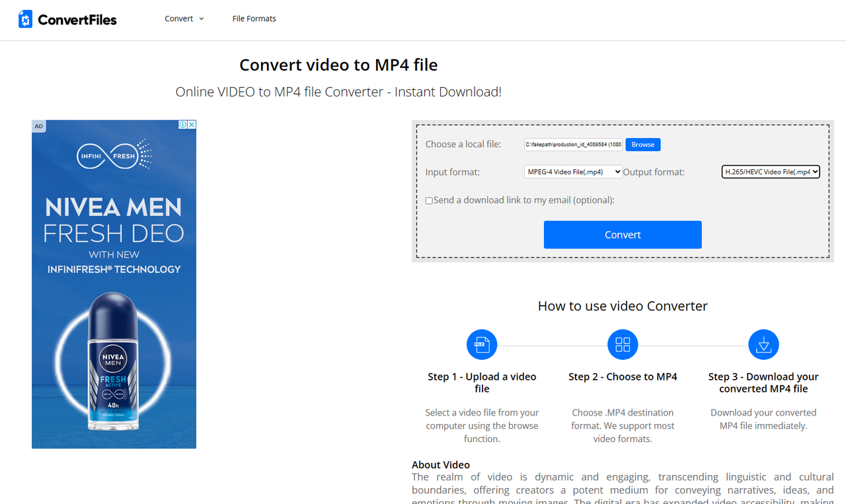Click the ConvertFiles wordmark to go home
Screen dimensions: 846x504
point(76,18)
